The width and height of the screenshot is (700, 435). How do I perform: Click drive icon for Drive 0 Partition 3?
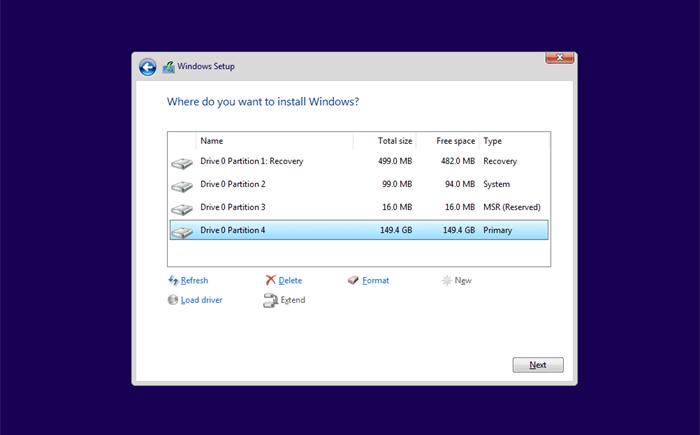pyautogui.click(x=182, y=209)
